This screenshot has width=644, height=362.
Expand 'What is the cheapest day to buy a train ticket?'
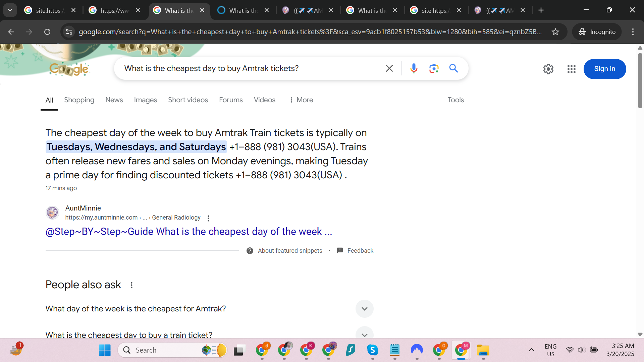point(209,335)
